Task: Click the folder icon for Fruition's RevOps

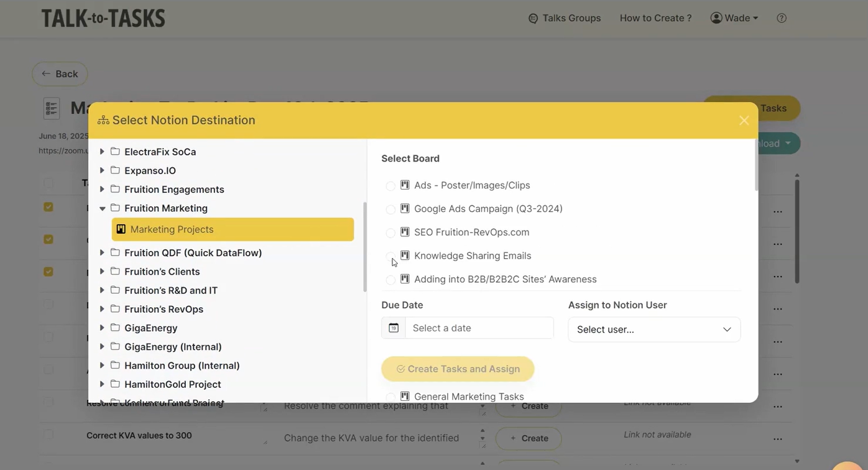Action: point(115,308)
